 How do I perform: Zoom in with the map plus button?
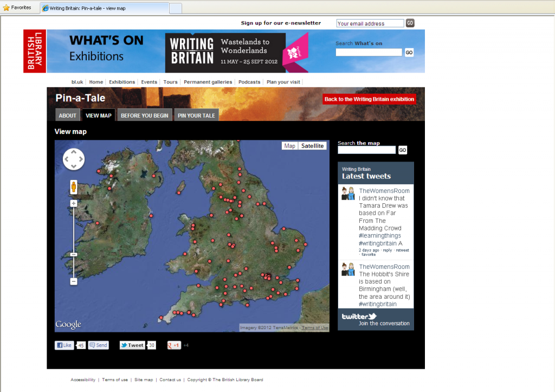coord(74,203)
